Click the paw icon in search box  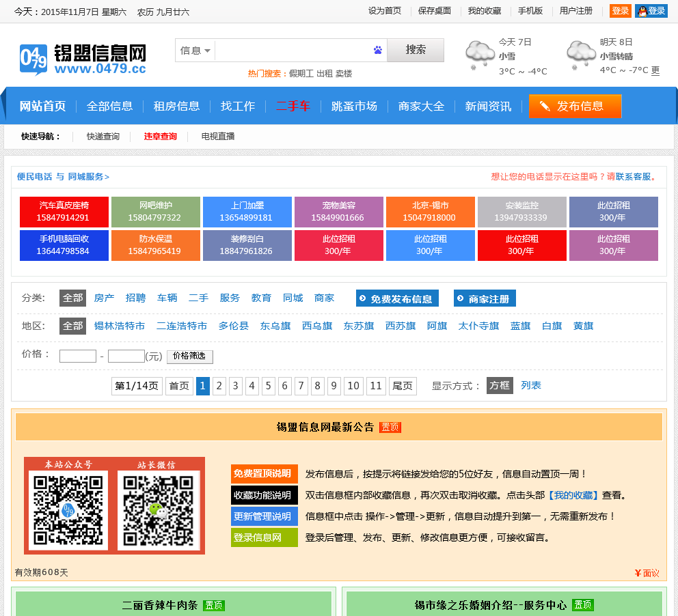pos(378,50)
